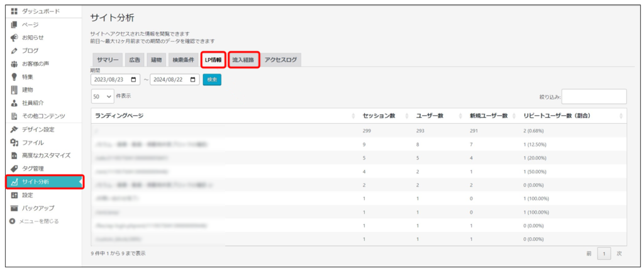This screenshot has width=644, height=271.
Task: Click the 絞り込み filter input field
Action: (x=594, y=96)
